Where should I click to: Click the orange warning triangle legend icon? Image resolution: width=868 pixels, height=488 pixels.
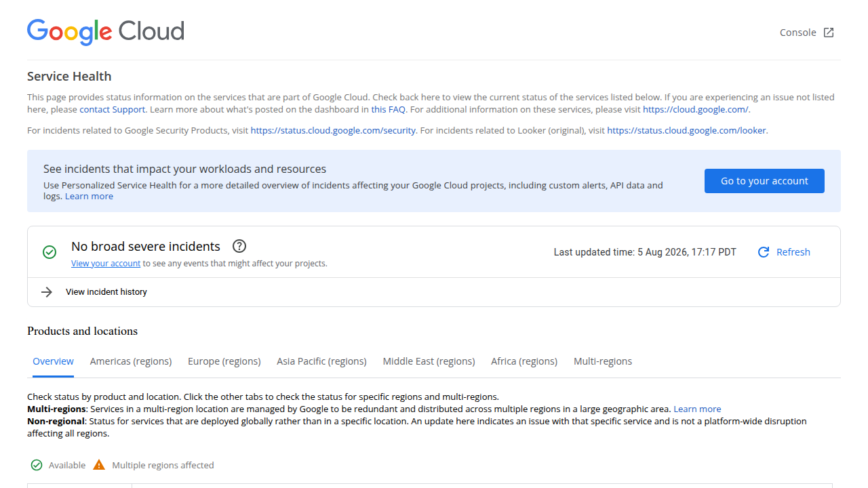(99, 465)
